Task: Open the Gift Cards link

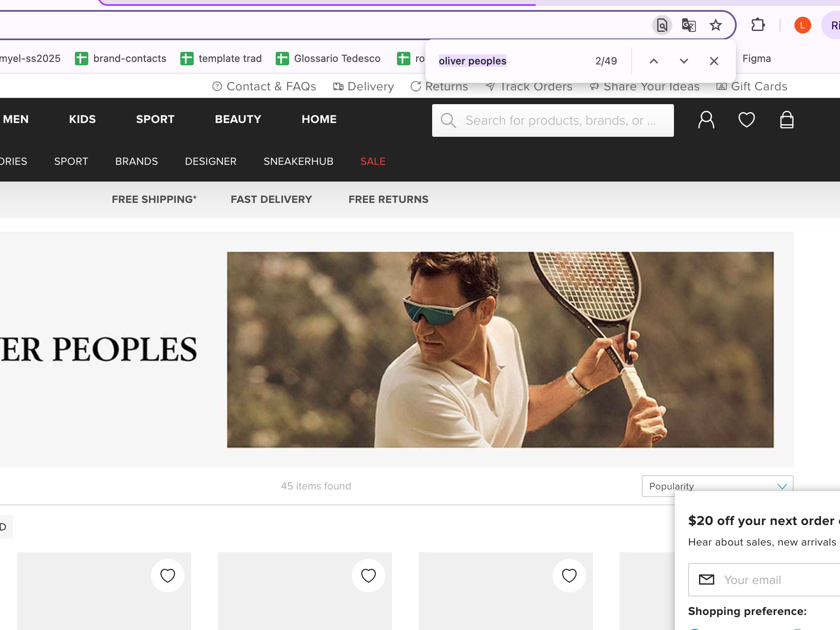Action: [x=752, y=86]
